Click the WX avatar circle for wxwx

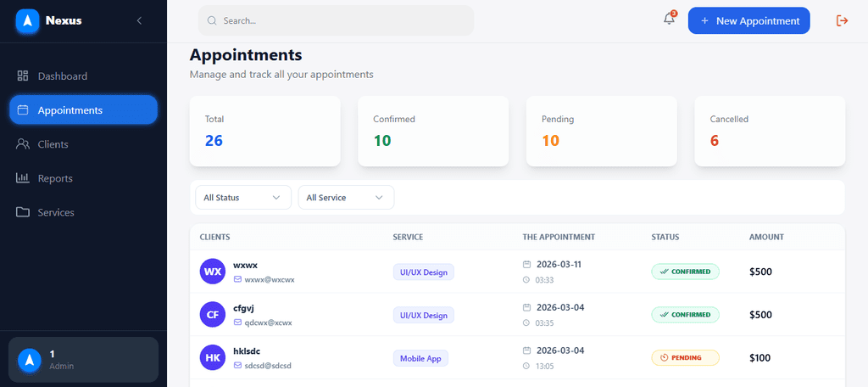pyautogui.click(x=213, y=272)
